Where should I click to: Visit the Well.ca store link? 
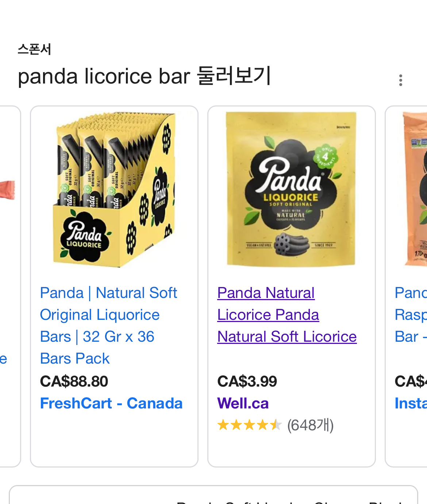point(243,403)
